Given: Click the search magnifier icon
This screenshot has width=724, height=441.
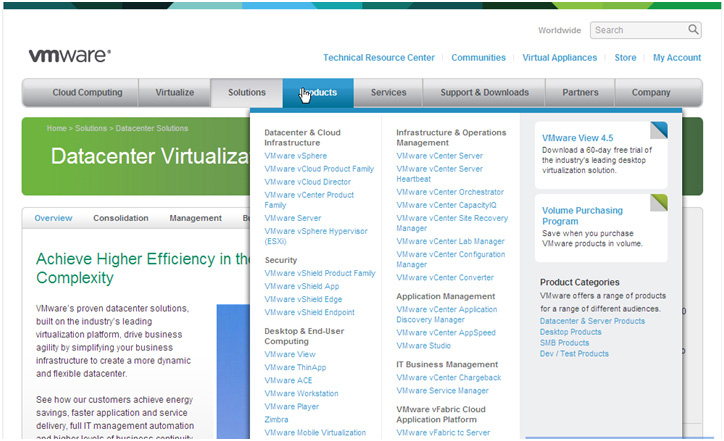Looking at the screenshot, I should (693, 30).
